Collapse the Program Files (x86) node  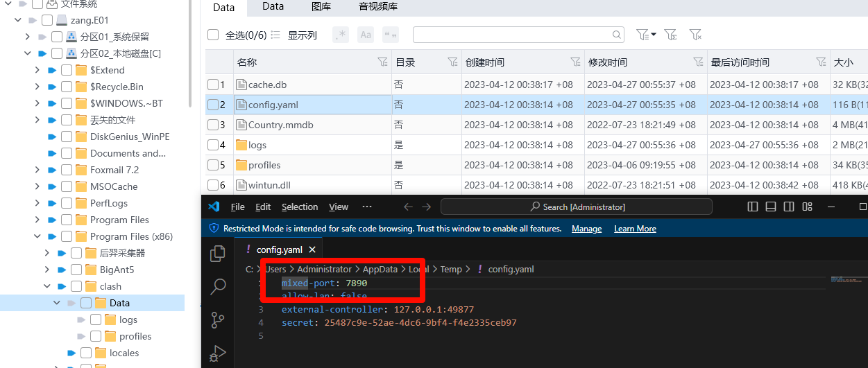coord(37,236)
